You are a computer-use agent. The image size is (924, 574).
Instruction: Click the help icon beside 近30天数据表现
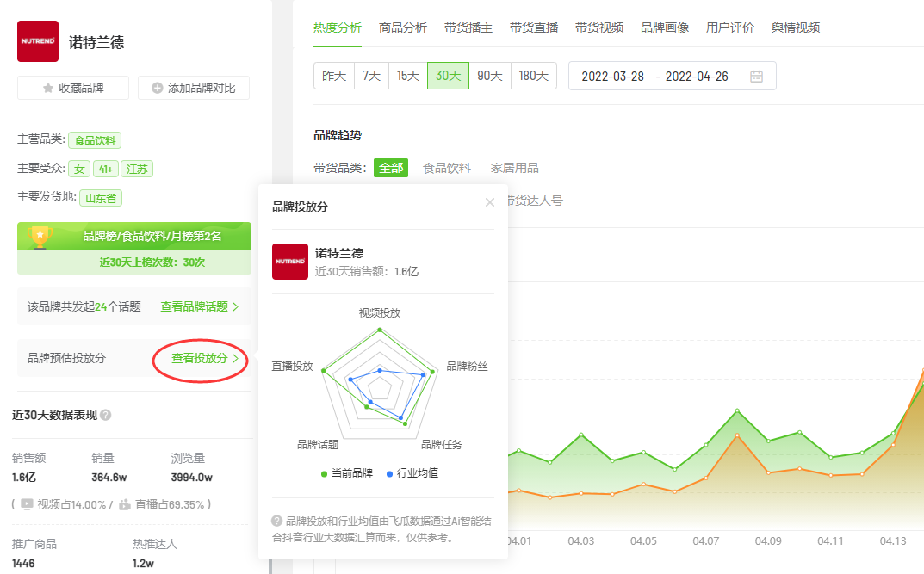click(x=105, y=415)
